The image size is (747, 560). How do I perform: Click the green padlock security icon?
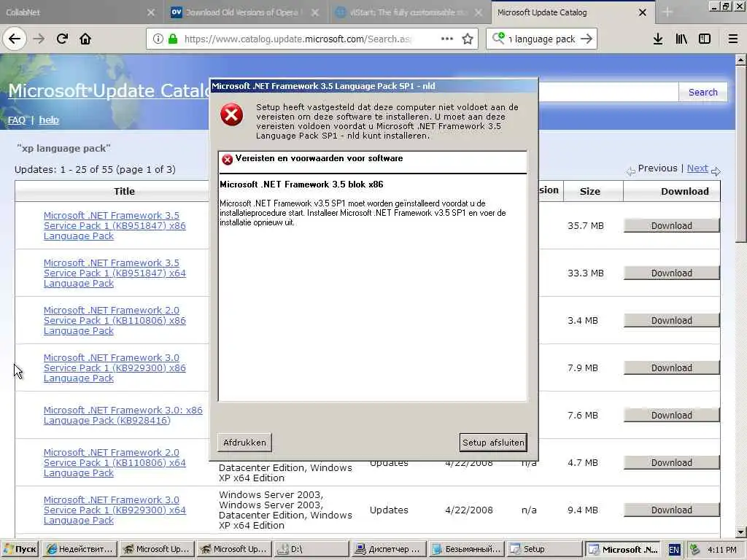(173, 39)
